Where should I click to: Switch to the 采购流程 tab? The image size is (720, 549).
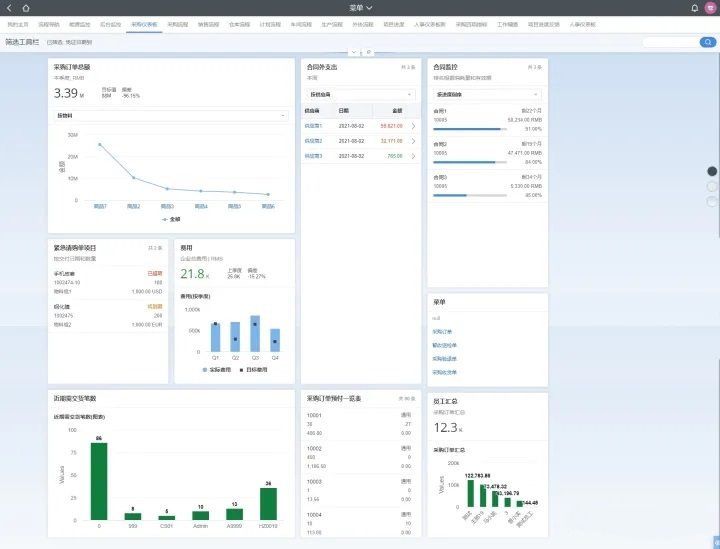point(177,22)
